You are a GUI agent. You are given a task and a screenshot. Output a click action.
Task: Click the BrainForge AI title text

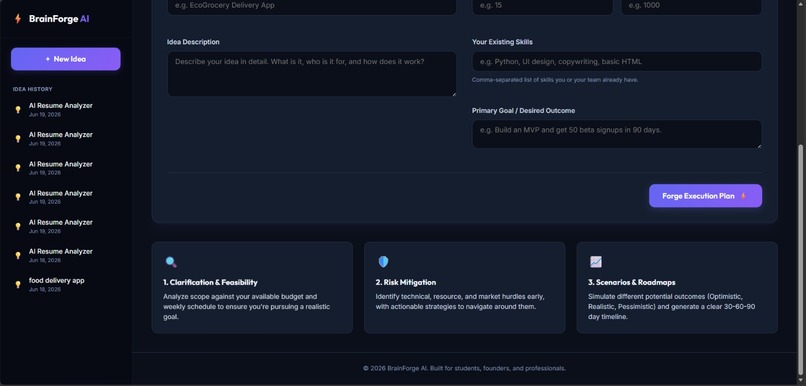pyautogui.click(x=59, y=19)
